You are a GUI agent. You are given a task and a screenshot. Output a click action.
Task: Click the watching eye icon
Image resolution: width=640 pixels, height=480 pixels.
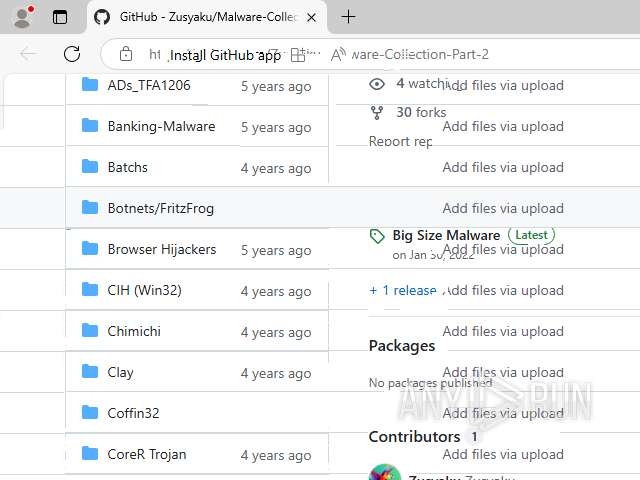(377, 84)
